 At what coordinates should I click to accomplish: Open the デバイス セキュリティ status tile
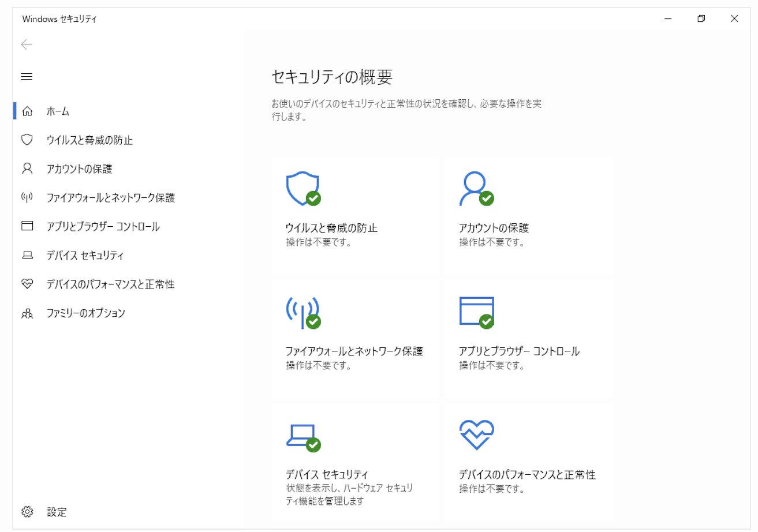point(354,462)
